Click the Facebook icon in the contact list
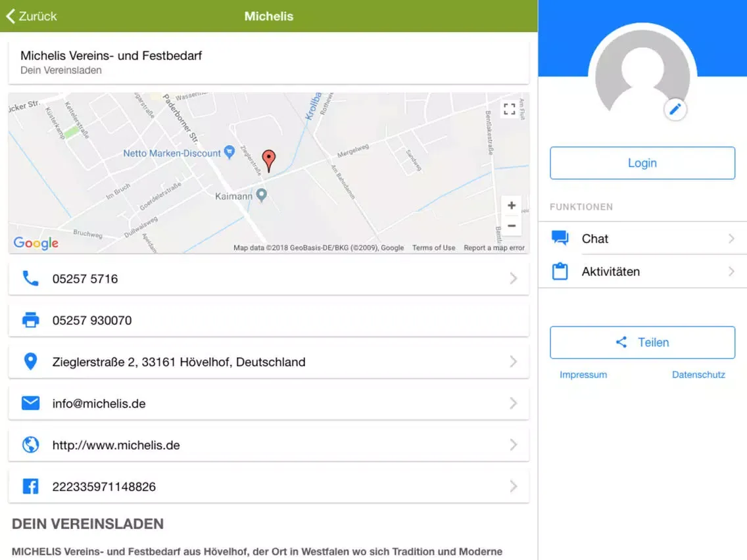 pos(30,486)
